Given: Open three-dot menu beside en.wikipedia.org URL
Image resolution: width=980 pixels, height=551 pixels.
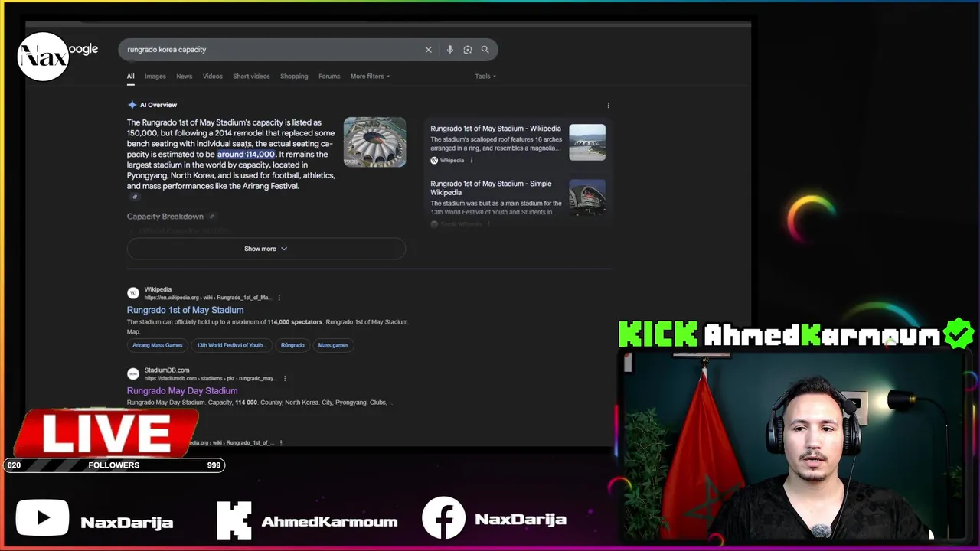Looking at the screenshot, I should point(279,298).
